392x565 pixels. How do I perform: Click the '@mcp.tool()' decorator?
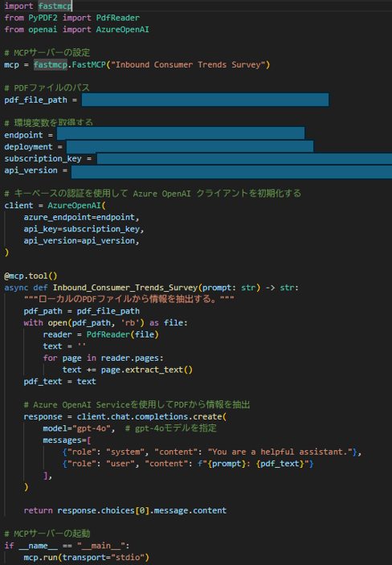tap(31, 276)
